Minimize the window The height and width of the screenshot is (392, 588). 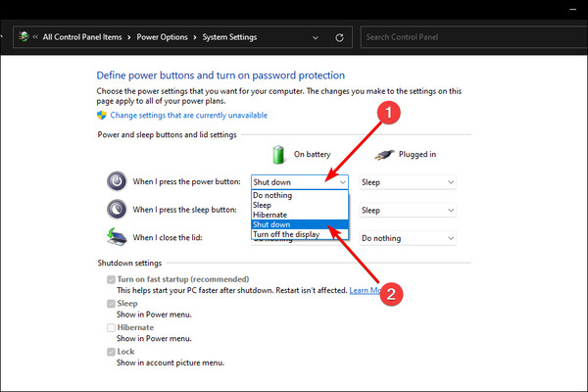pos(572,10)
